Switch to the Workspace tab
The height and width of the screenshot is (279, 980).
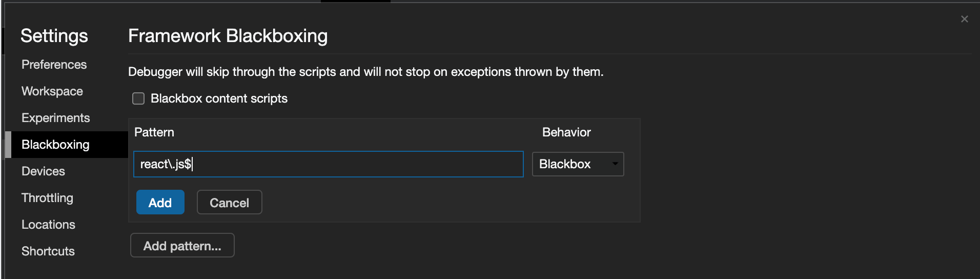[52, 91]
